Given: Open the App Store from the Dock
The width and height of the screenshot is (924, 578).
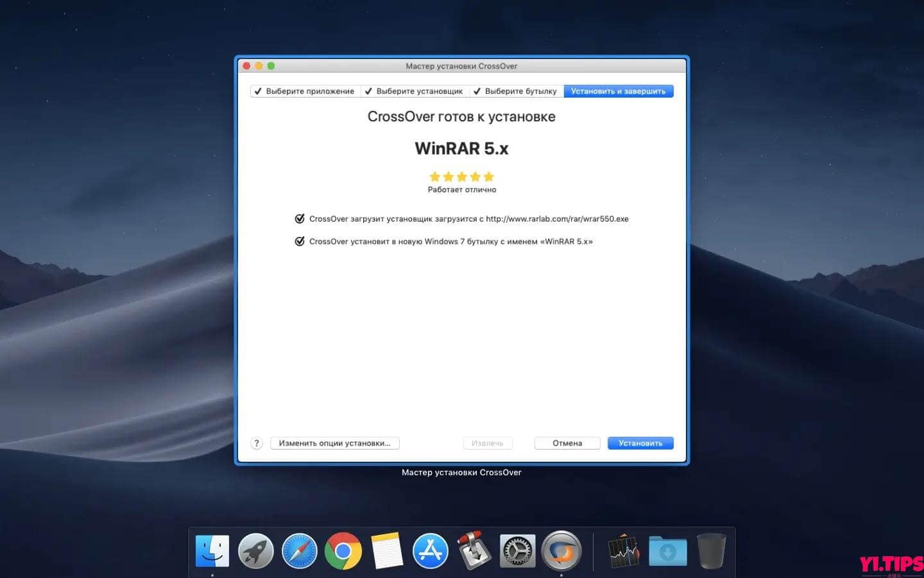Looking at the screenshot, I should 430,550.
